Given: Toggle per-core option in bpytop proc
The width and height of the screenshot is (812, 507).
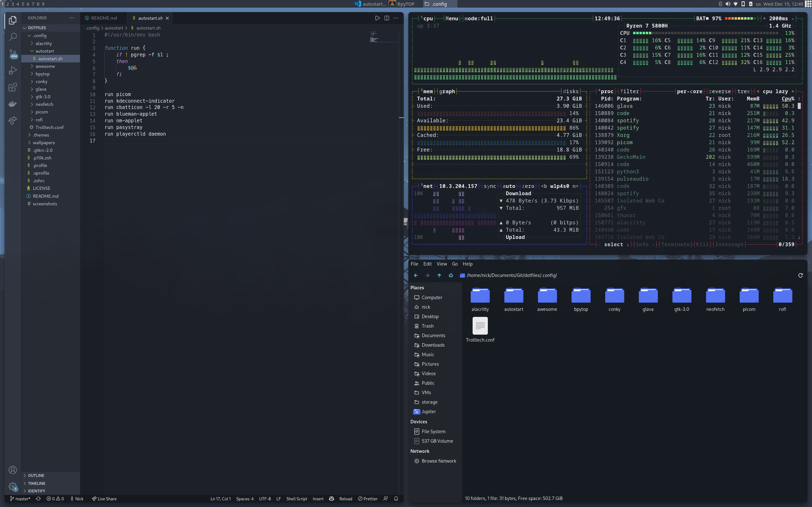Looking at the screenshot, I should click(x=689, y=91).
